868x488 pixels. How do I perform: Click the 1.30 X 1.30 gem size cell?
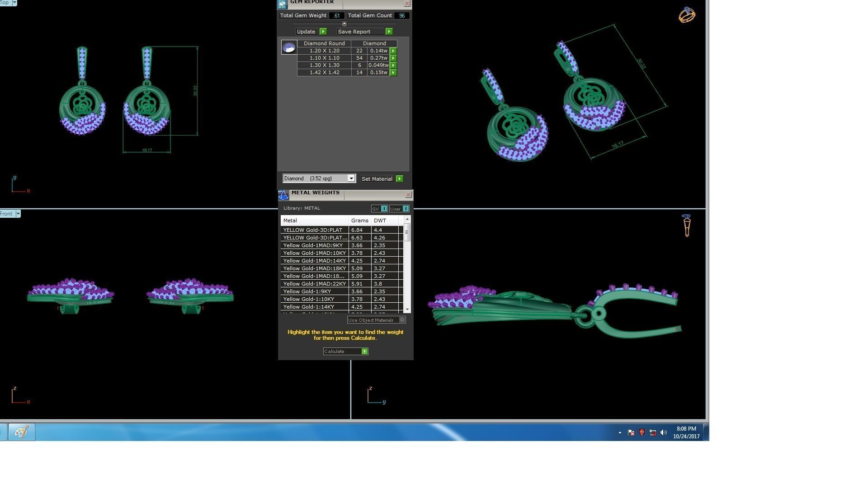[x=324, y=66]
